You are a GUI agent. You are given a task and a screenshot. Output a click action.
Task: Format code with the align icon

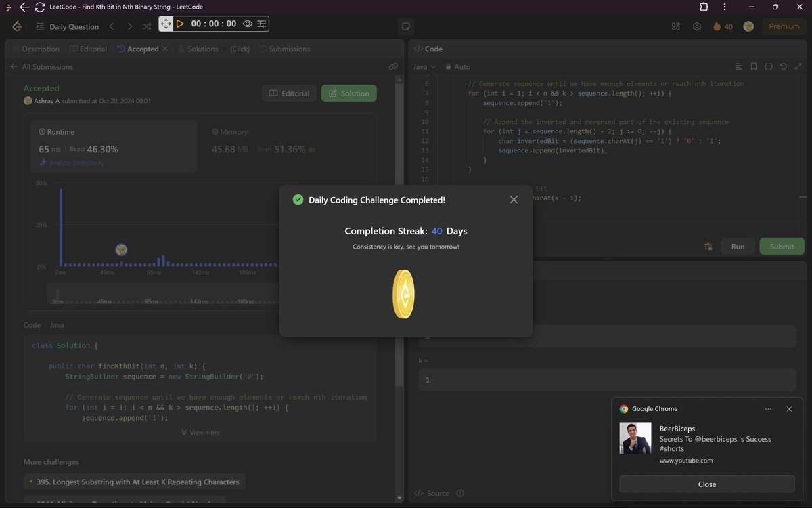click(x=739, y=66)
